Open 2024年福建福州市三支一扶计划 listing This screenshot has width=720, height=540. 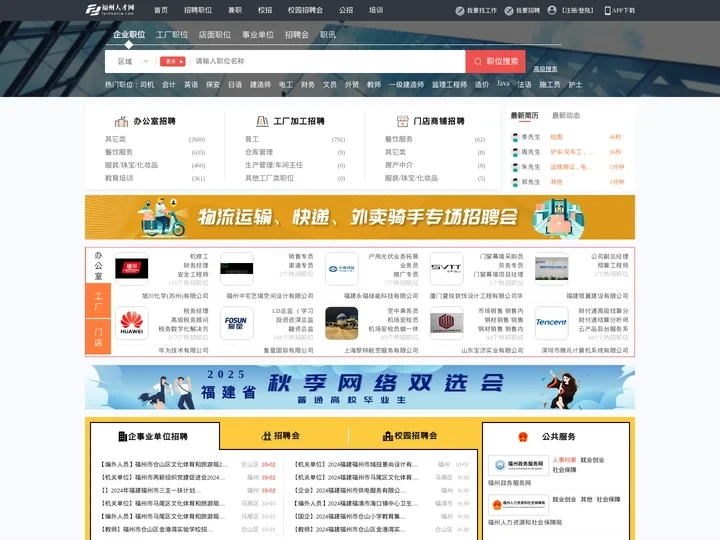(x=152, y=490)
